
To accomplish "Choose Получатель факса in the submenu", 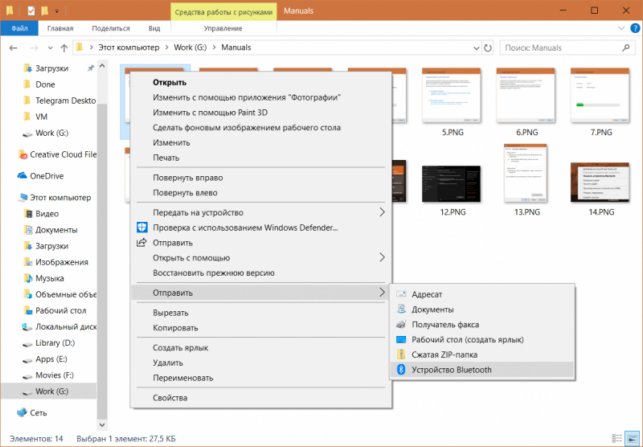I will click(482, 324).
